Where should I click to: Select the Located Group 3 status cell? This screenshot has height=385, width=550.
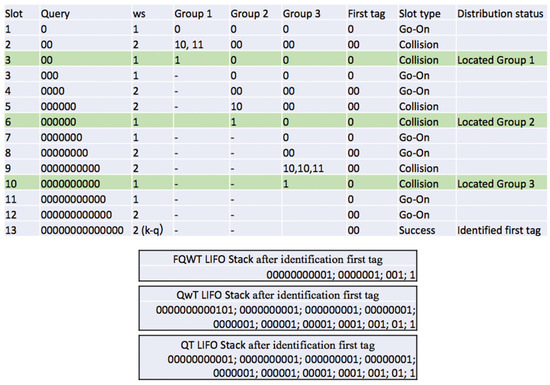pos(496,184)
